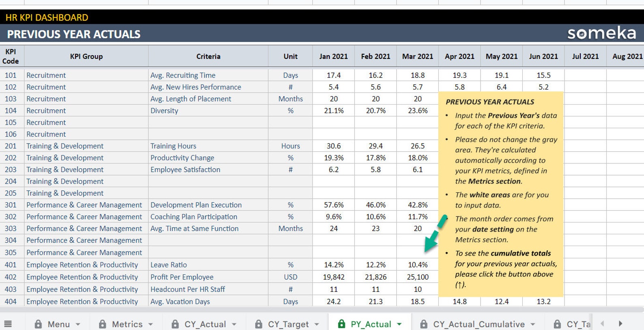Select the 57.6% value cell
Image resolution: width=644 pixels, height=330 pixels.
click(333, 205)
